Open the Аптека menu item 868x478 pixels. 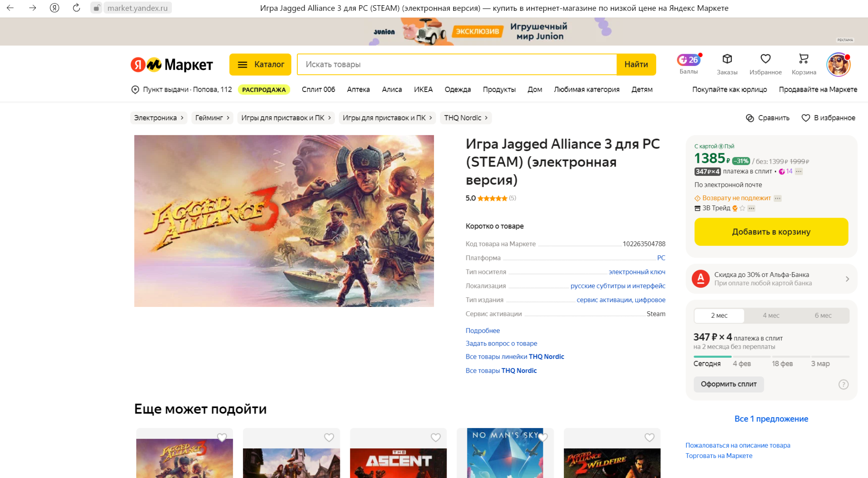tap(358, 89)
